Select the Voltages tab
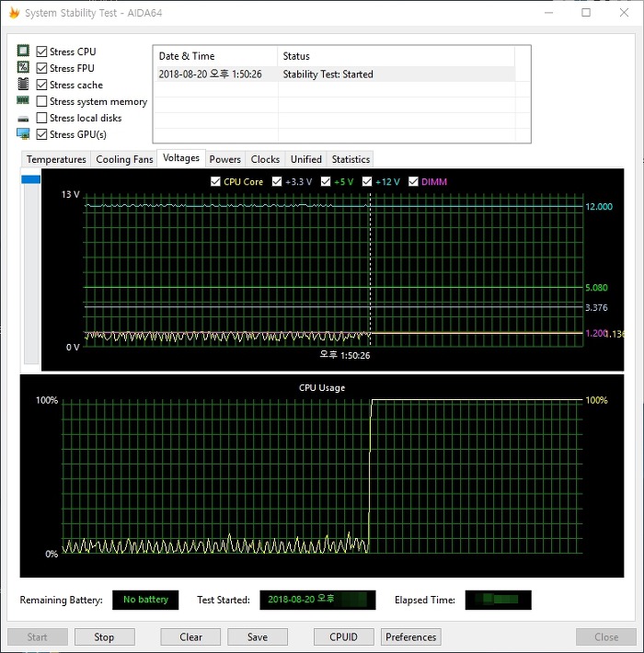 [181, 158]
